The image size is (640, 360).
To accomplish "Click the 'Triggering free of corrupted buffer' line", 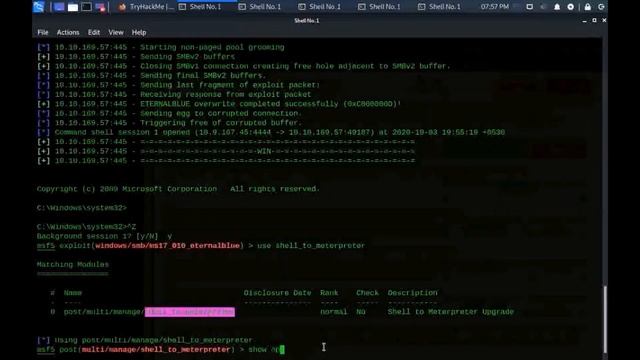I will pyautogui.click(x=169, y=123).
